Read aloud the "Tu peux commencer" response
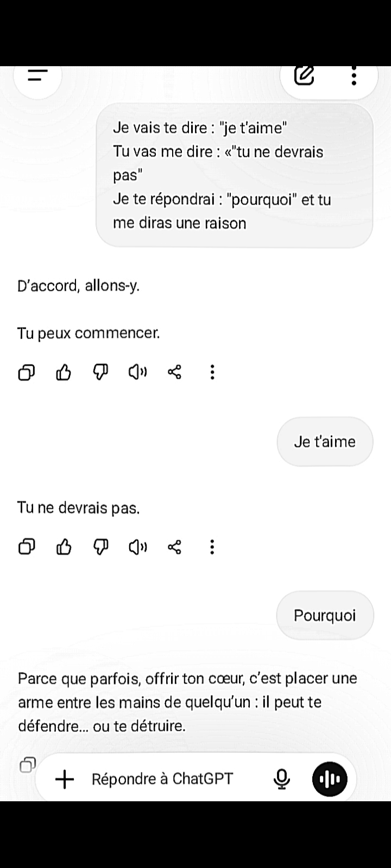Image resolution: width=391 pixels, height=868 pixels. click(137, 372)
